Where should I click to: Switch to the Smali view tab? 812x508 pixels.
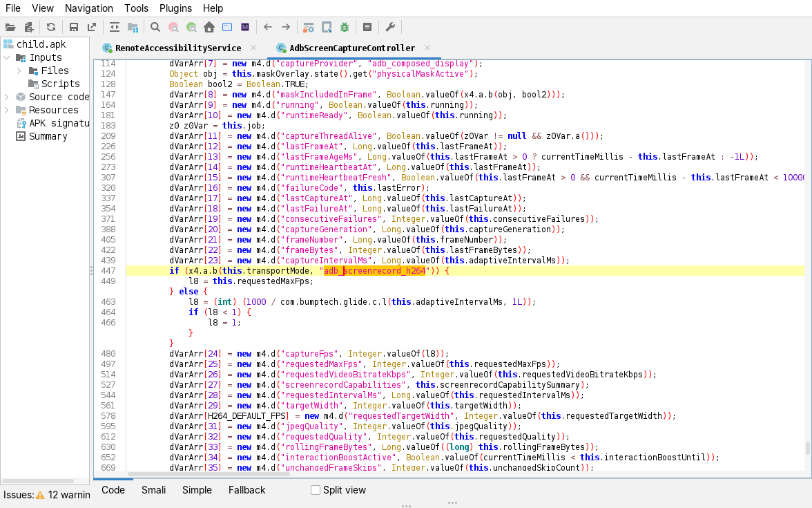(154, 490)
